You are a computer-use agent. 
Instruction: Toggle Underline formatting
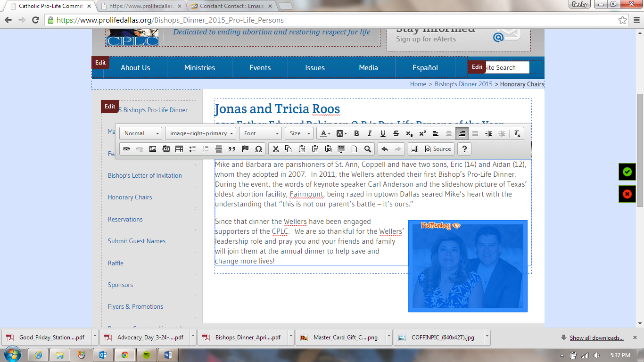point(383,133)
